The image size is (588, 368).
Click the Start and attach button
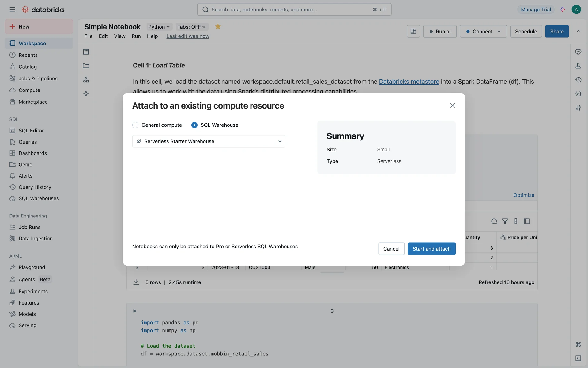(x=431, y=249)
